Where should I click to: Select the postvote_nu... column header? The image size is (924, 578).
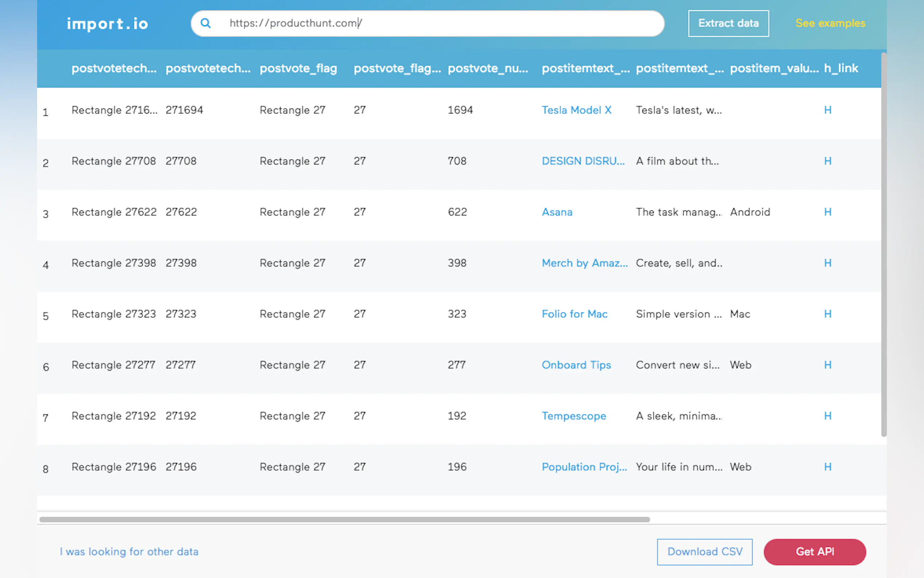pyautogui.click(x=488, y=68)
